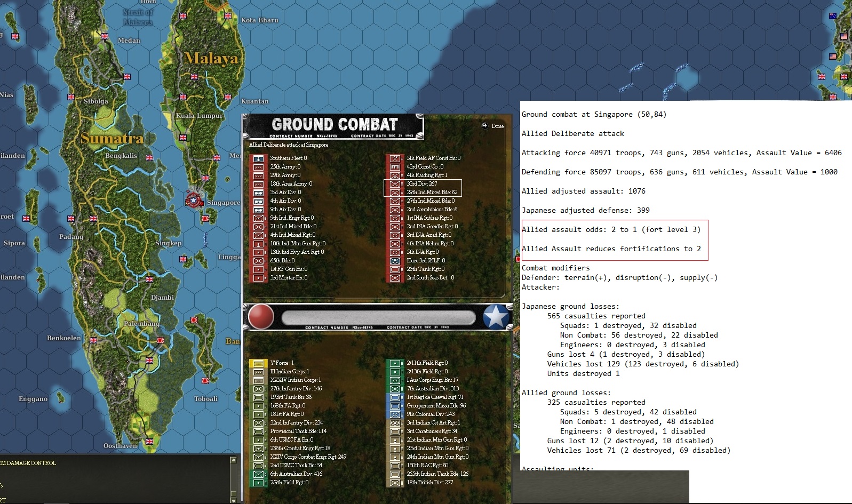Select the 5th Field AF Const Bn icon
Screen dimensions: 852x504
point(395,158)
